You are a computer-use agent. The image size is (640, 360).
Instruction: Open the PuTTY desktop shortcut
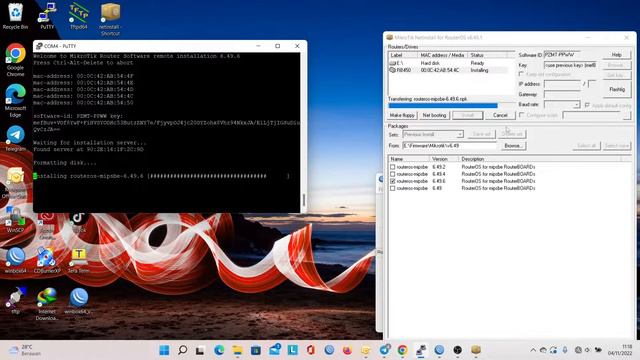click(x=47, y=16)
